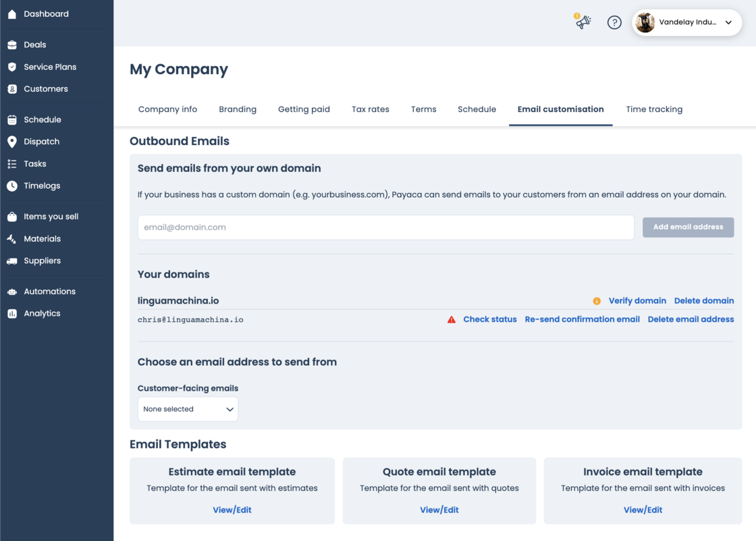Click Re-send confirmation email link
The height and width of the screenshot is (541, 756).
(x=582, y=320)
